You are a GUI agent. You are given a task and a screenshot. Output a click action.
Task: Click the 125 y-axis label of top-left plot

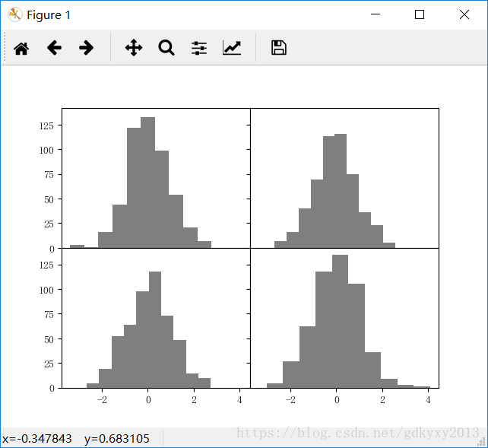(46, 126)
